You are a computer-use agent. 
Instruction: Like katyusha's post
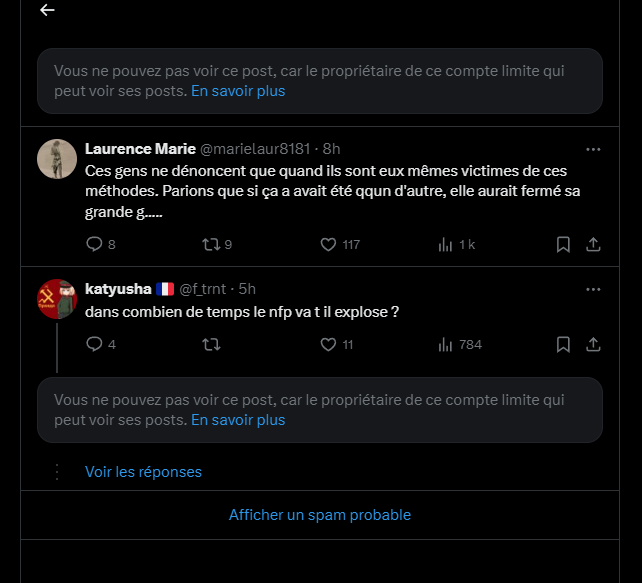[x=328, y=344]
